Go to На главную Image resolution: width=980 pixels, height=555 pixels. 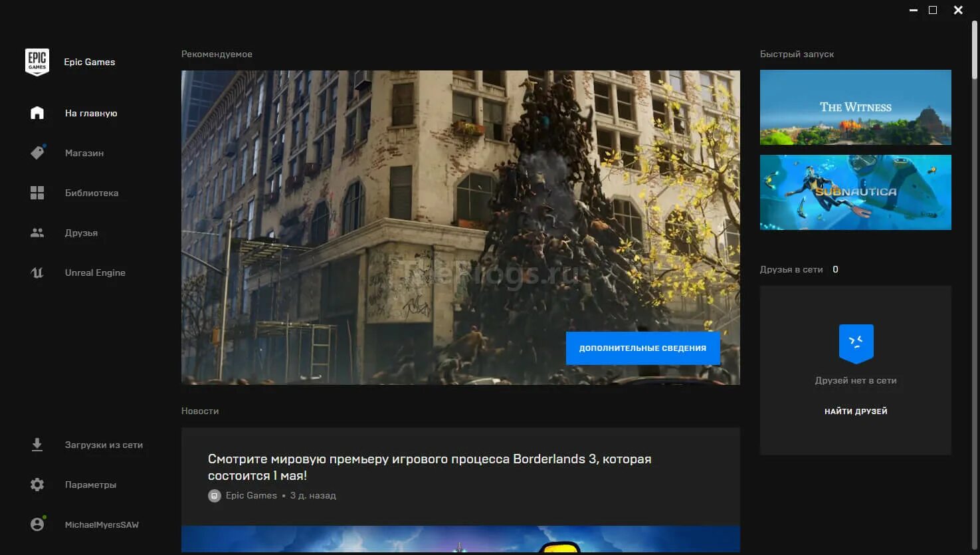(91, 113)
